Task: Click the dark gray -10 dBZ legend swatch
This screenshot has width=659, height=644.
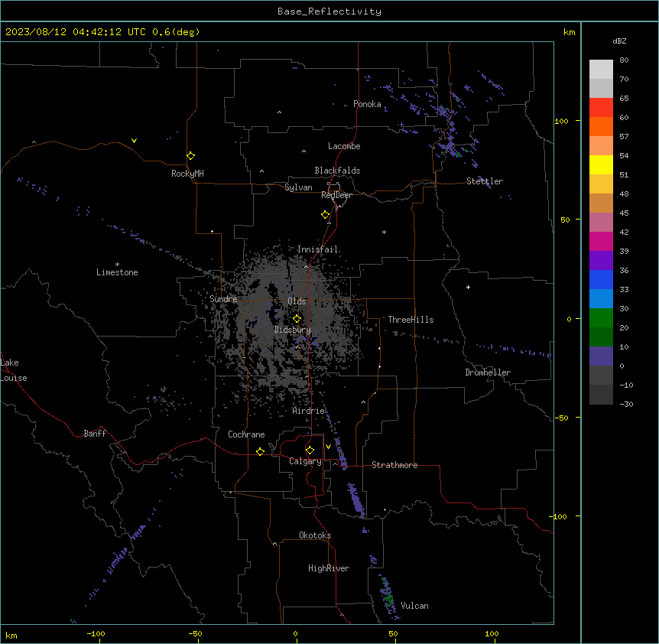Action: (601, 395)
